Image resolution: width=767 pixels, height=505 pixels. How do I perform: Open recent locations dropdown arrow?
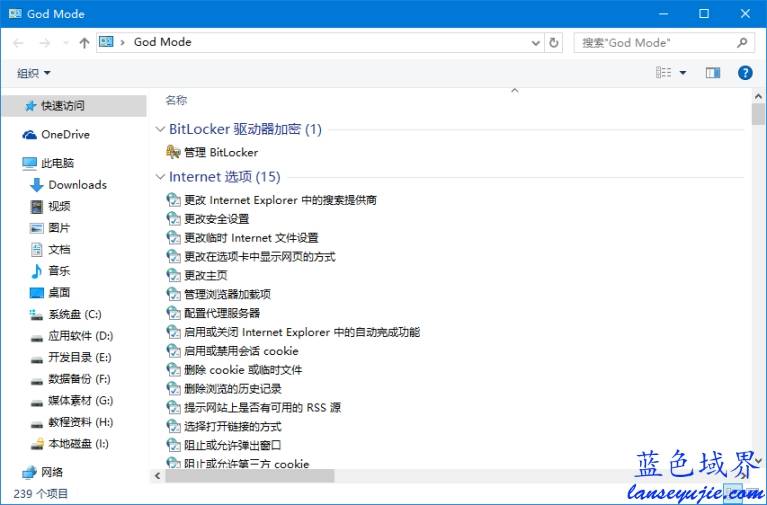[x=66, y=43]
